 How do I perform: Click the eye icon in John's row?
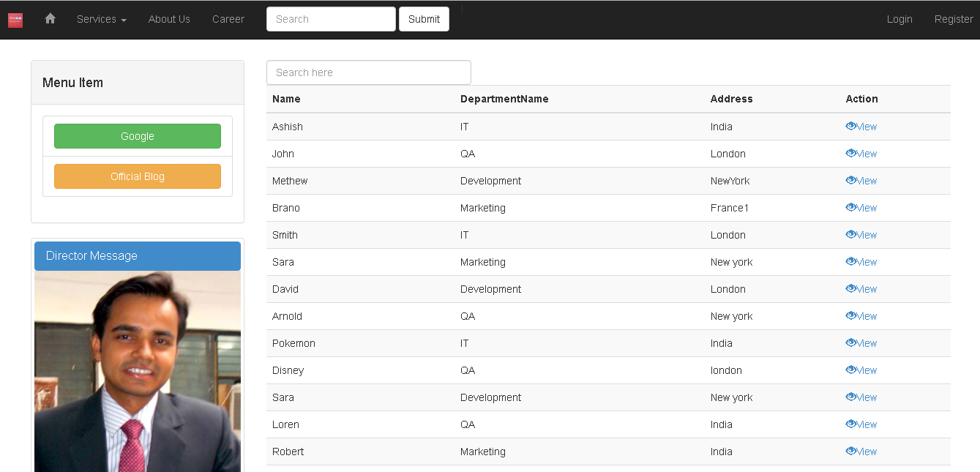pos(850,153)
